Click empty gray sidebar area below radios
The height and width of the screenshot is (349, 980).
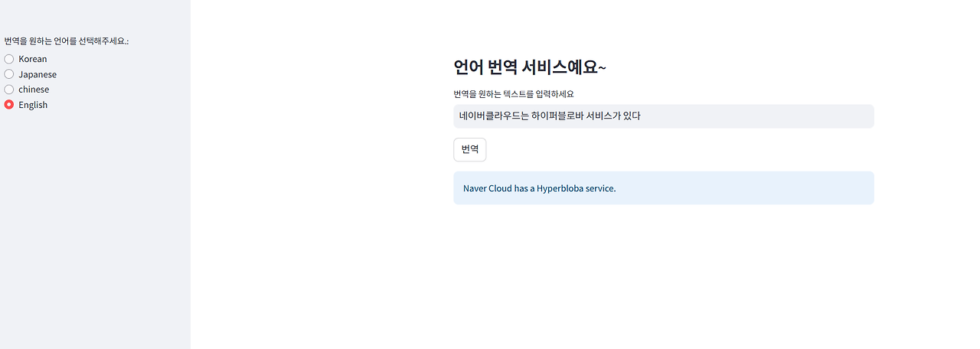pos(95,230)
